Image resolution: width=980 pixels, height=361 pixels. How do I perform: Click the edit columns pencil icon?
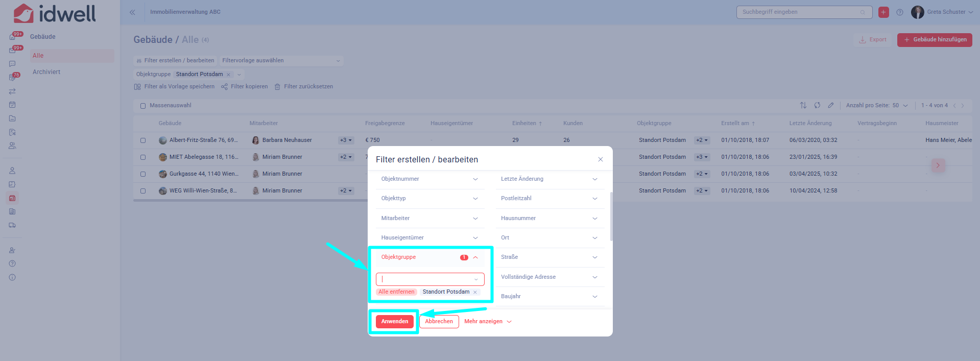coord(831,105)
